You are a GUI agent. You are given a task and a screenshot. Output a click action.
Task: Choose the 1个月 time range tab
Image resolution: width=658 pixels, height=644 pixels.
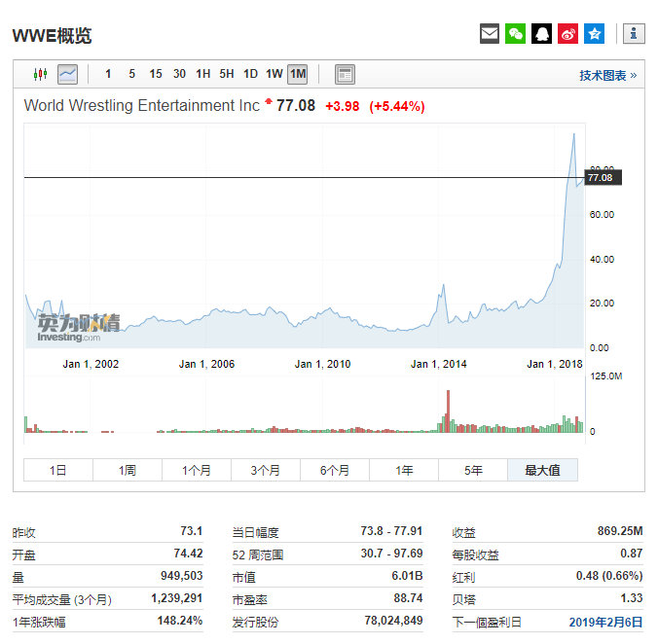click(197, 470)
